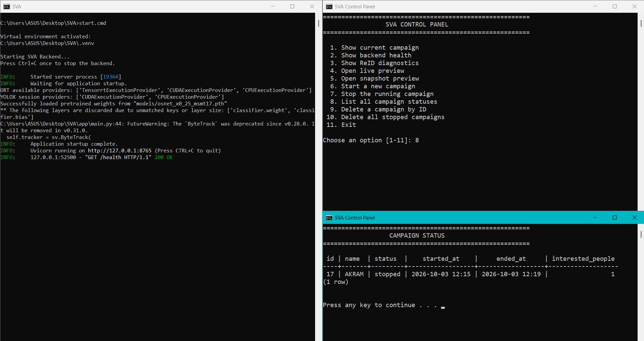This screenshot has width=644, height=341.
Task: Click the "interested_people" column header
Action: [583, 259]
